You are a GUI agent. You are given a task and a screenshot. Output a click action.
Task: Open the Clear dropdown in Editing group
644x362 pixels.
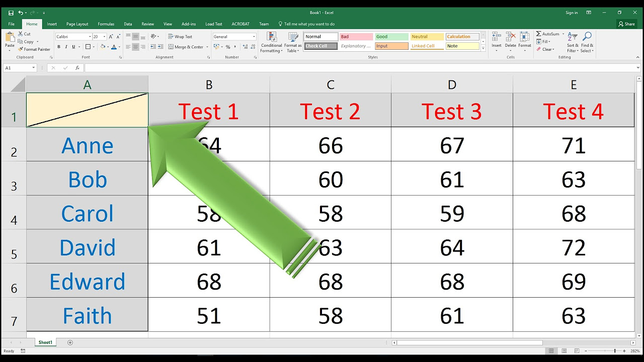[x=545, y=49]
